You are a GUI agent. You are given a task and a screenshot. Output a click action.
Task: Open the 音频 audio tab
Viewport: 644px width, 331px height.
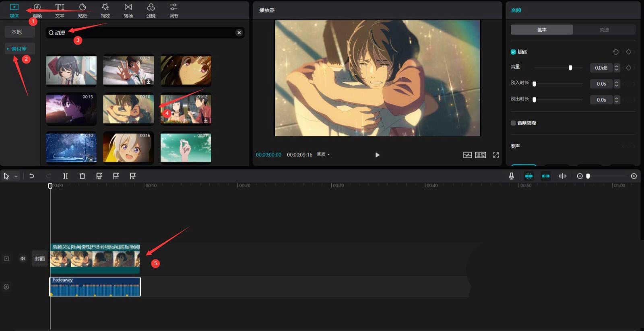pyautogui.click(x=37, y=10)
